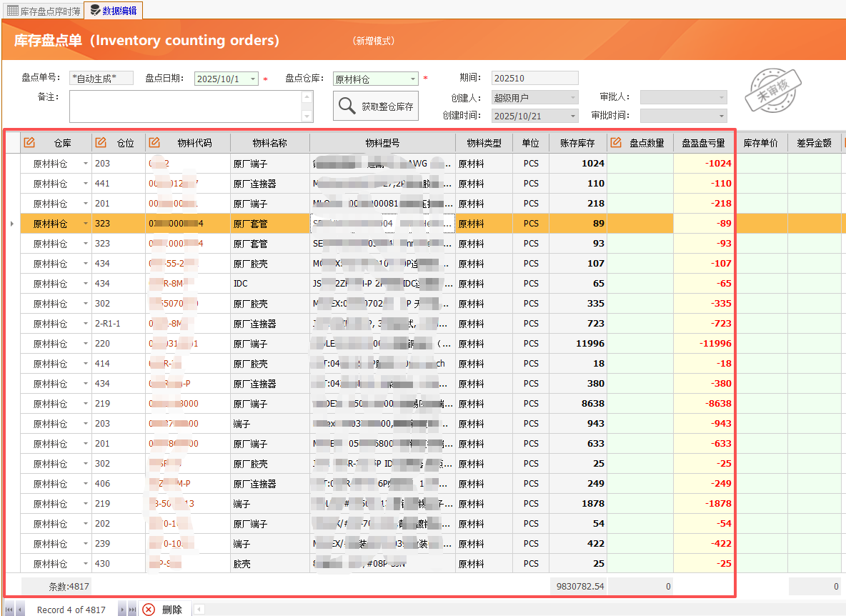This screenshot has height=616, width=846.
Task: Open the 盘点仓库 dropdown
Action: [414, 78]
